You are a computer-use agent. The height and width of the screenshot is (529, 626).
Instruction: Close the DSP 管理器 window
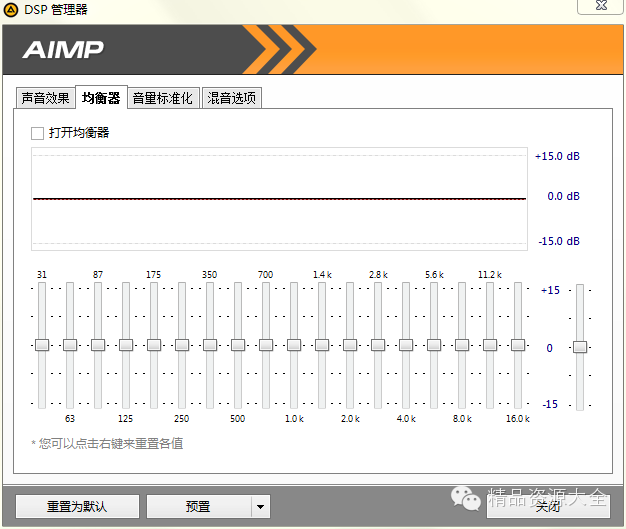[x=601, y=6]
